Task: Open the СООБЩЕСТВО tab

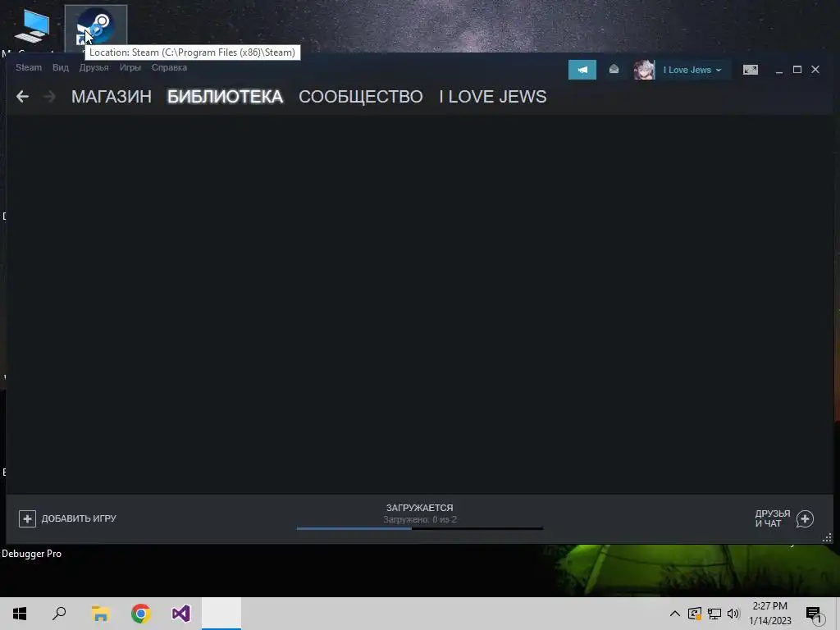Action: 361,97
